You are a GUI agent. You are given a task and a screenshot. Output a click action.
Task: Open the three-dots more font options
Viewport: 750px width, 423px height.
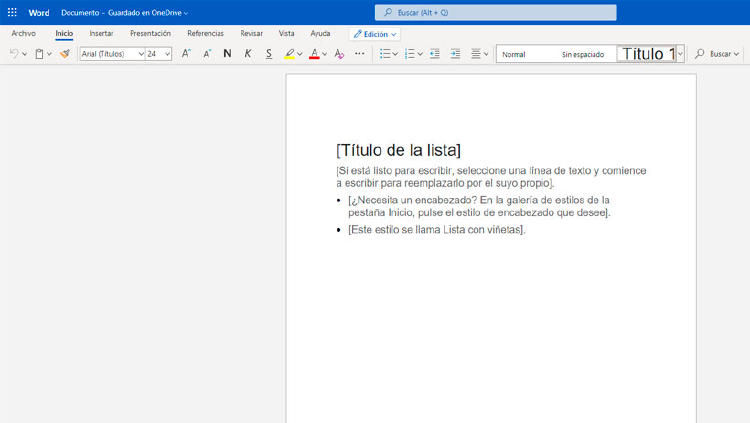pyautogui.click(x=360, y=54)
